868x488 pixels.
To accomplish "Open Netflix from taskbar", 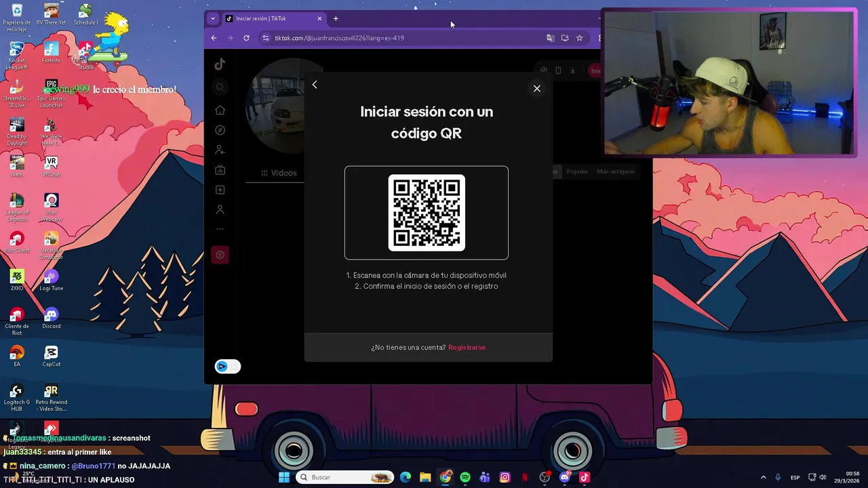I will click(525, 477).
